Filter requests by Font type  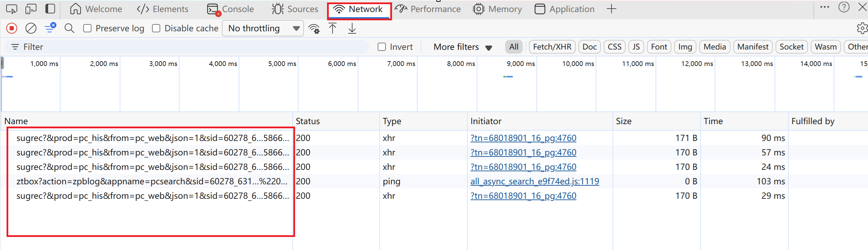(x=659, y=47)
